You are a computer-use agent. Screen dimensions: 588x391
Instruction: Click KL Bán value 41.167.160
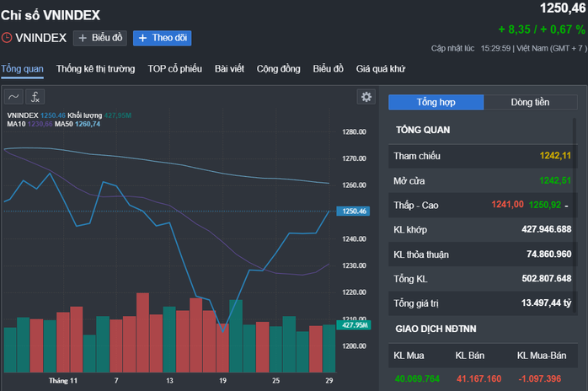coord(478,378)
